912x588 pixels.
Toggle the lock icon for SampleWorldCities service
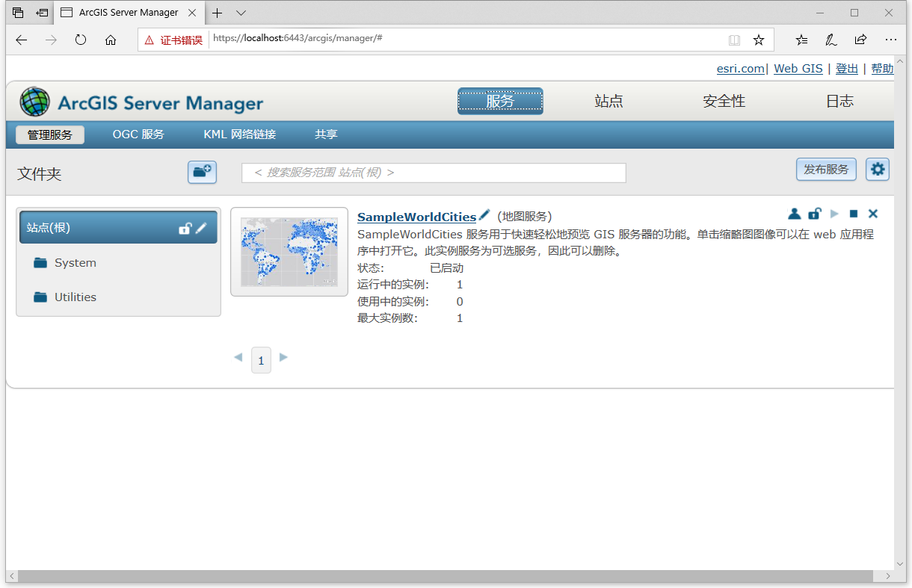click(x=815, y=214)
